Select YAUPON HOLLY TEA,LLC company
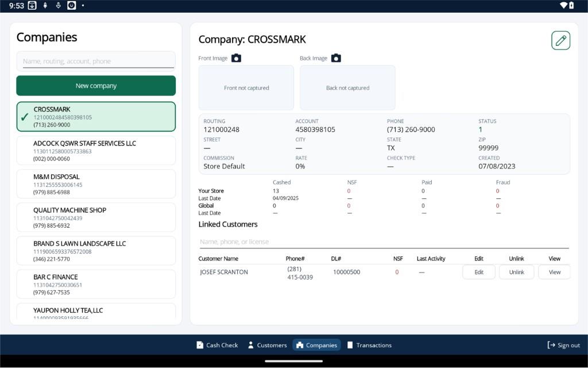Viewport: 588px width, 368px height. [x=96, y=312]
